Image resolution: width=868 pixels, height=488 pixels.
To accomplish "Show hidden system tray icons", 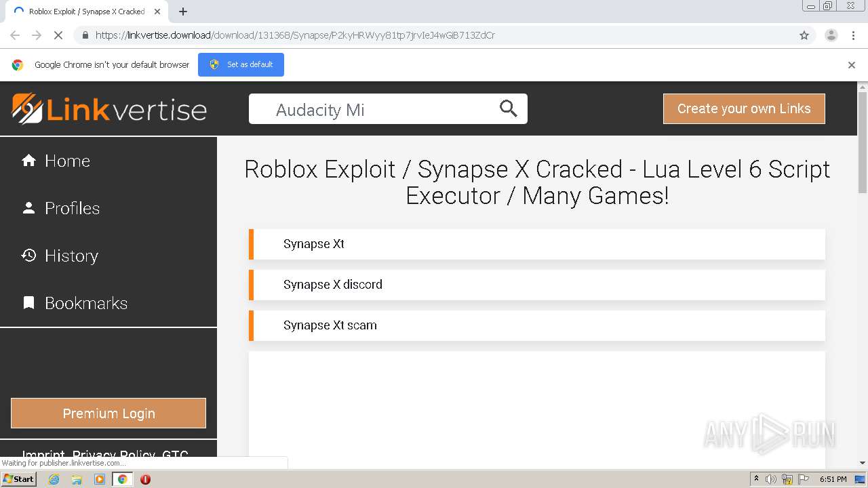I will tap(756, 479).
